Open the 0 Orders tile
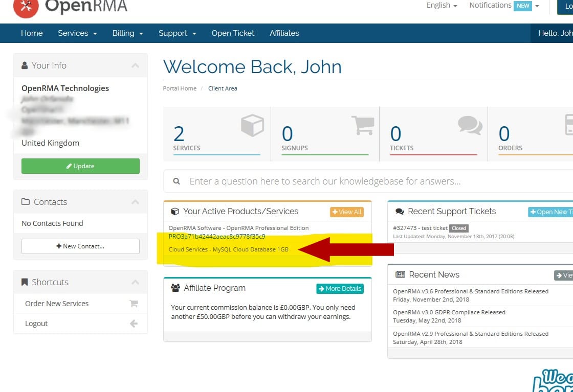Viewport: 573px width, 392px height. click(530, 134)
